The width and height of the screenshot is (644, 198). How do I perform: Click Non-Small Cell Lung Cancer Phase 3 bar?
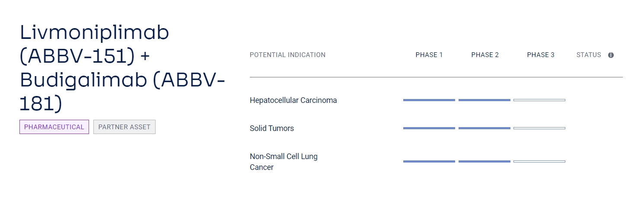pos(539,162)
